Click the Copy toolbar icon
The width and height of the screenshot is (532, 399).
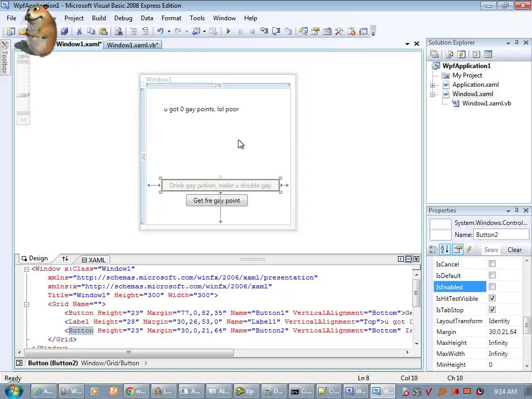(91, 31)
